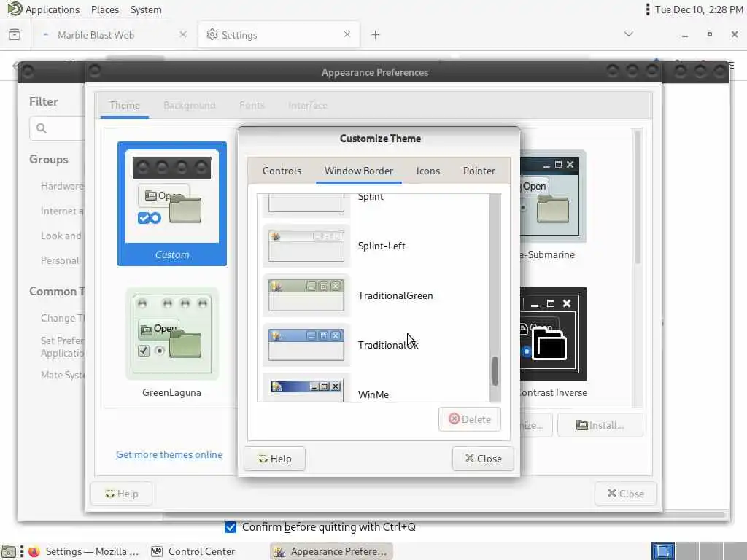The width and height of the screenshot is (747, 560).
Task: Open the Background tab
Action: tap(189, 105)
